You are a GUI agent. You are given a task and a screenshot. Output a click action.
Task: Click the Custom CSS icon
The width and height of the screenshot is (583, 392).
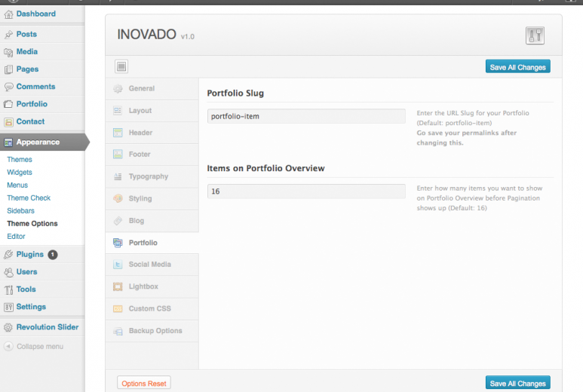point(118,309)
